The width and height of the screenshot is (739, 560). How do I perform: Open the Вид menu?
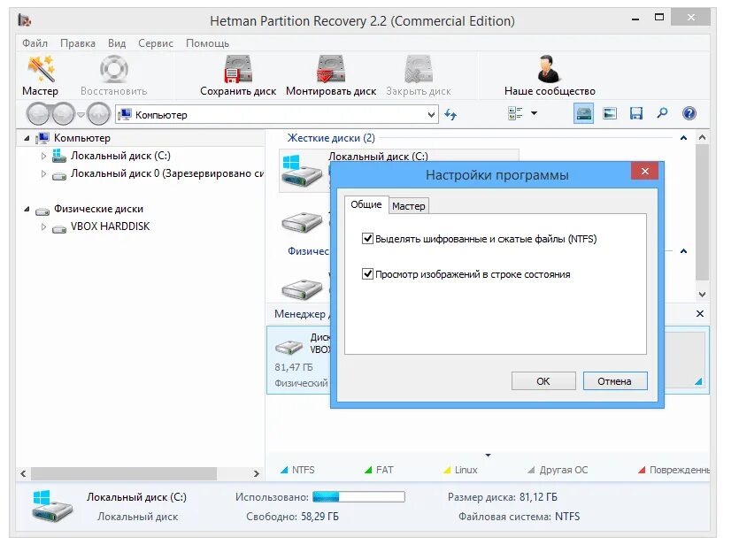click(117, 43)
